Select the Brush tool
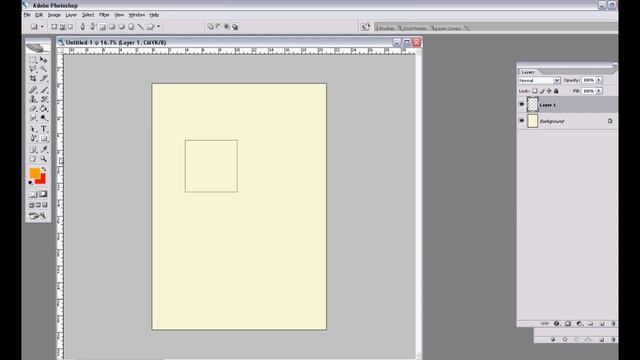The height and width of the screenshot is (360, 640). click(x=44, y=90)
